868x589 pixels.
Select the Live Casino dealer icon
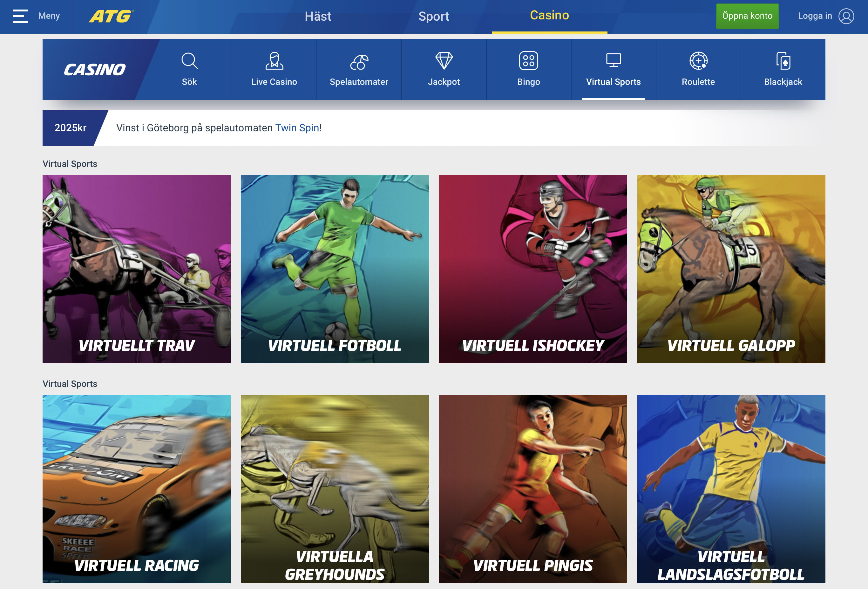274,60
